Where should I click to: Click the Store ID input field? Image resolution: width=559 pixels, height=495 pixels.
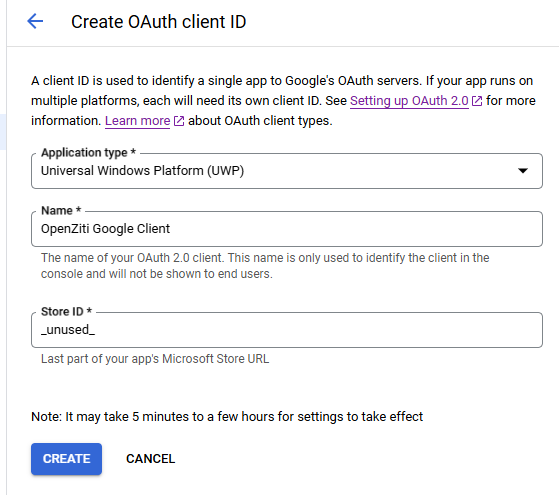(x=287, y=330)
